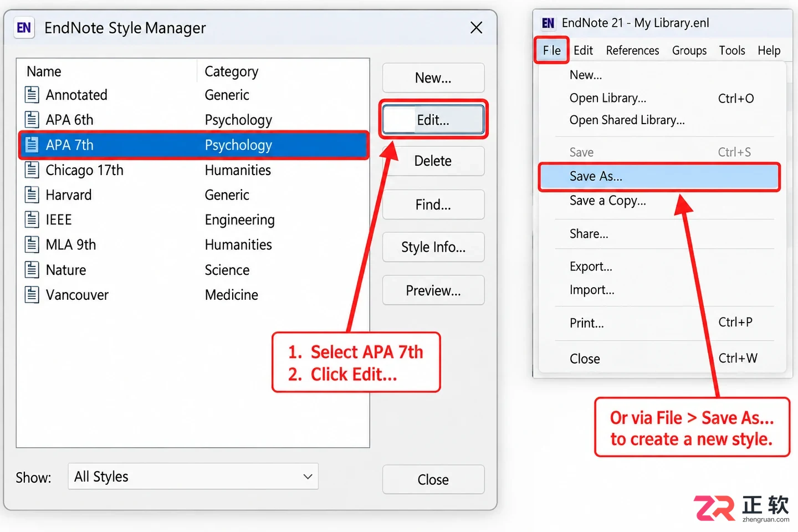798x532 pixels.
Task: Choose Save As... in File menu
Action: click(x=659, y=177)
